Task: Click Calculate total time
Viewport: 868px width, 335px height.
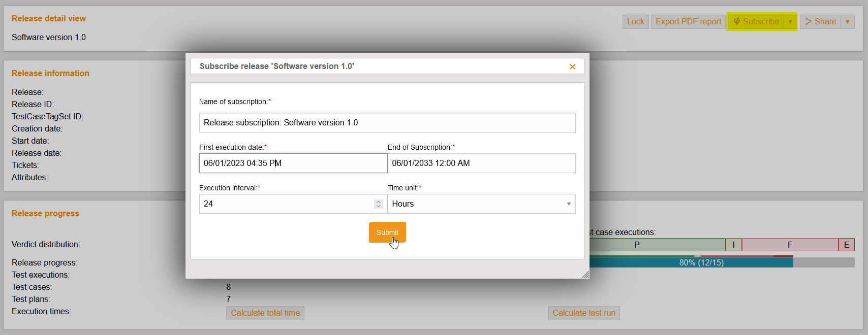Action: point(265,313)
